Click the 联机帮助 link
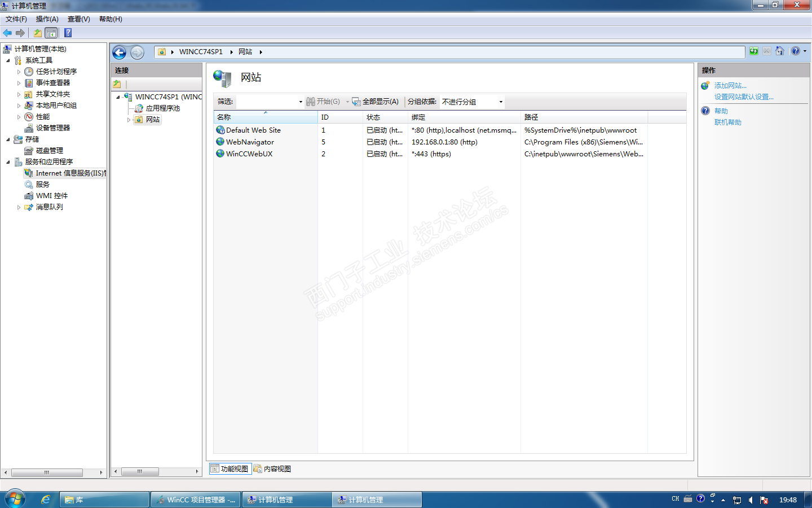Viewport: 812px width, 508px height. 728,122
